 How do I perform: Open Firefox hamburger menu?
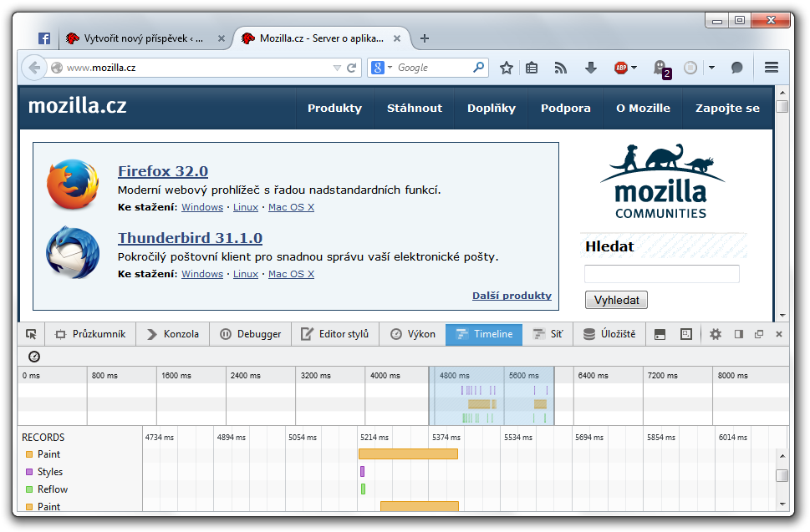[772, 68]
